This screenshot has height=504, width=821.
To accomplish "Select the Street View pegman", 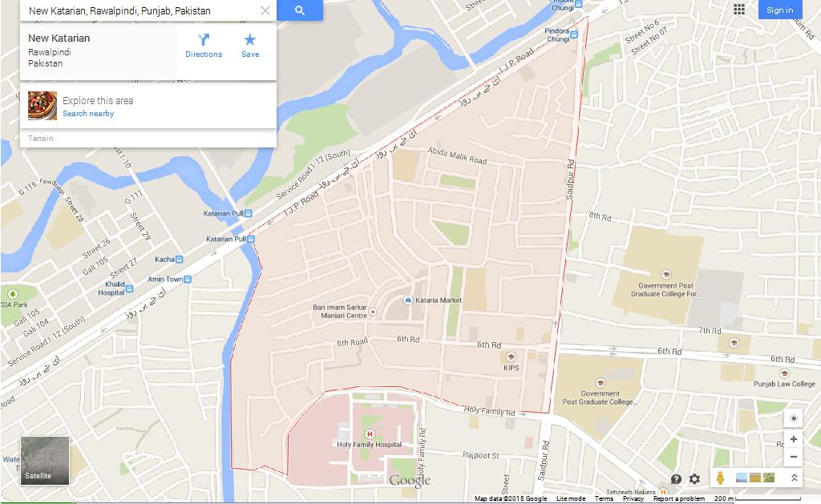I will pyautogui.click(x=720, y=478).
